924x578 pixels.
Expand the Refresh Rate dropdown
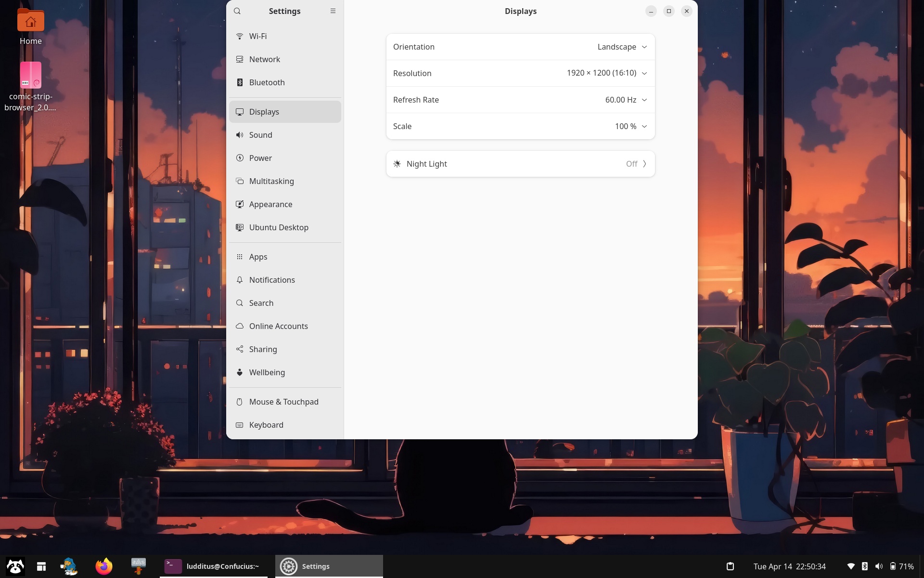pyautogui.click(x=626, y=100)
